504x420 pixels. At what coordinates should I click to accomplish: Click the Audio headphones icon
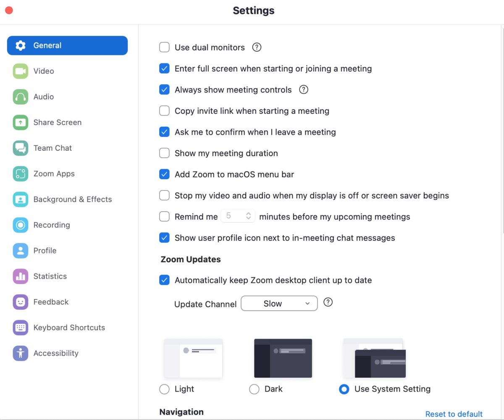21,97
